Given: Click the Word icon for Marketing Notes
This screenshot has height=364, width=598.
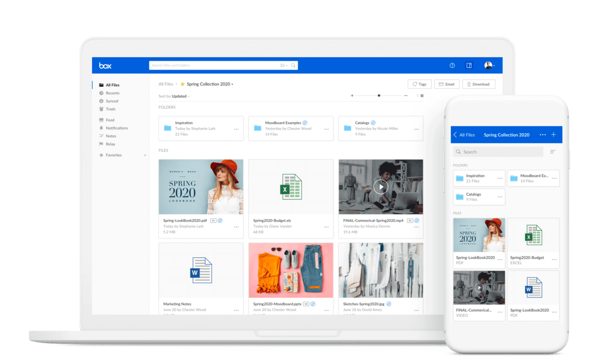Looking at the screenshot, I should (x=201, y=270).
